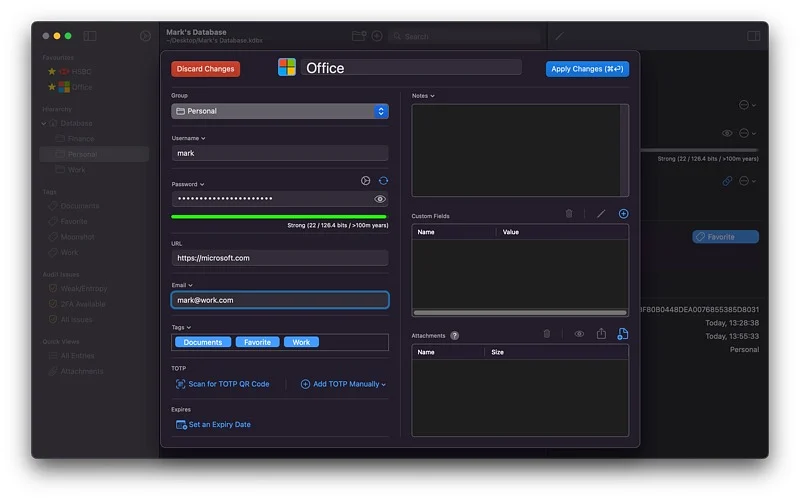The height and width of the screenshot is (500, 800).
Task: Open the Group dropdown showing Personal
Action: coord(280,111)
